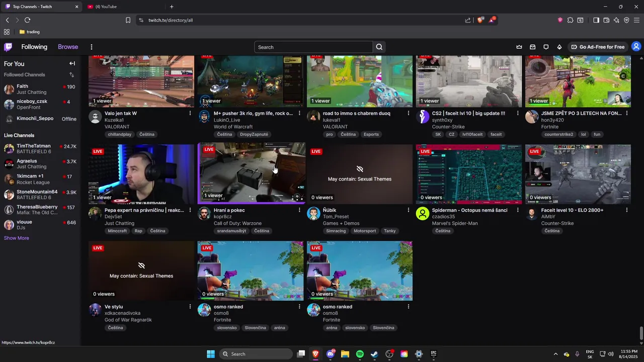Image resolution: width=644 pixels, height=362 pixels.
Task: Open the Prime loot crown icon
Action: click(519, 47)
